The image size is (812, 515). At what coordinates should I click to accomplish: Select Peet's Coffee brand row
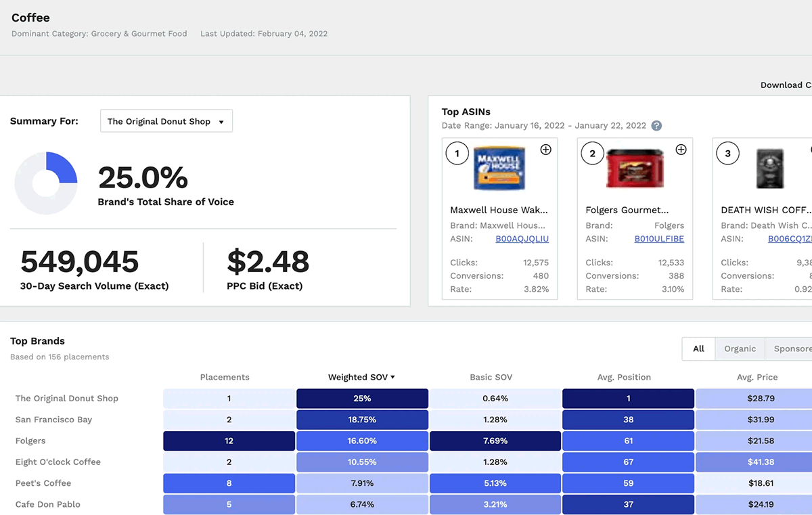tap(43, 483)
